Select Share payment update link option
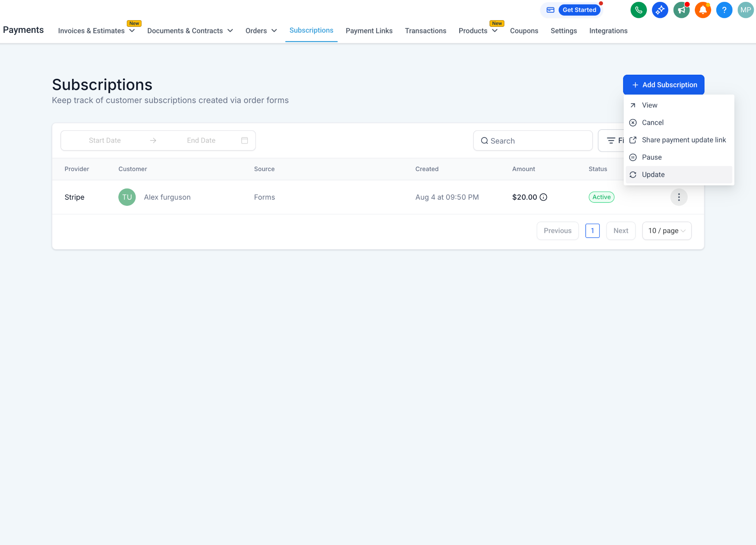Screen dimensions: 756x545 tap(684, 140)
